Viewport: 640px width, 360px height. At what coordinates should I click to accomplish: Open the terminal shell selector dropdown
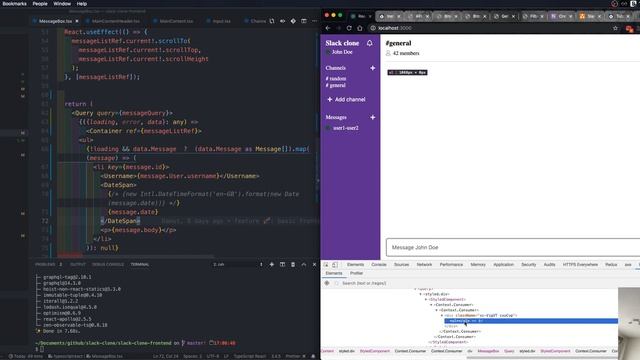[238, 264]
